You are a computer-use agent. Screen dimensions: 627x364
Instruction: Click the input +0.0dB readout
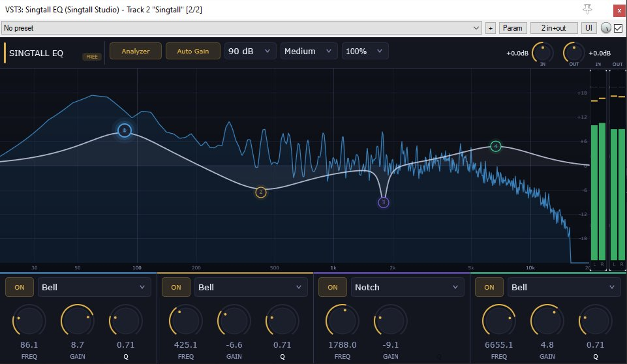point(517,53)
